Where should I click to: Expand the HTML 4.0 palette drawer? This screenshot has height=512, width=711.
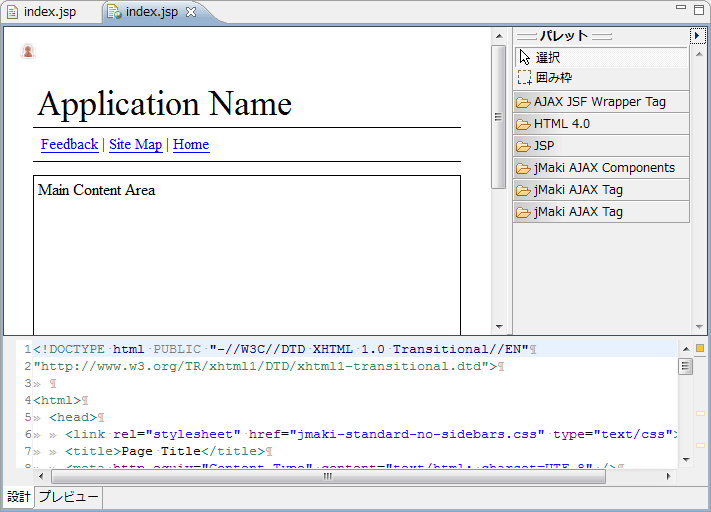601,124
